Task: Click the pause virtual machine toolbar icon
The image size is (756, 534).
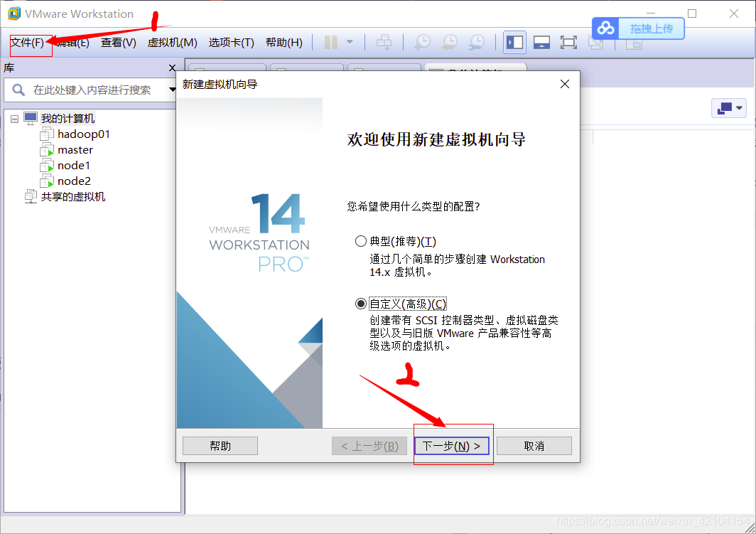Action: [x=331, y=43]
